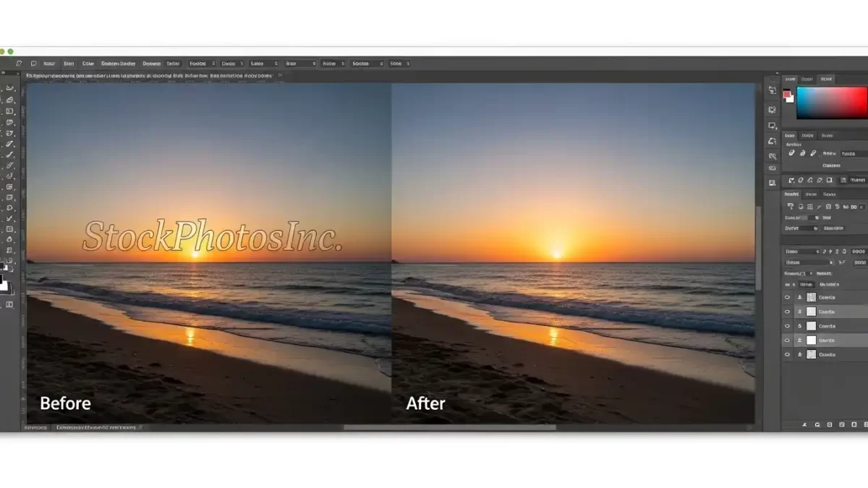Expand the rightmost dropdown in the top options bar
This screenshot has width=868, height=488.
point(400,64)
